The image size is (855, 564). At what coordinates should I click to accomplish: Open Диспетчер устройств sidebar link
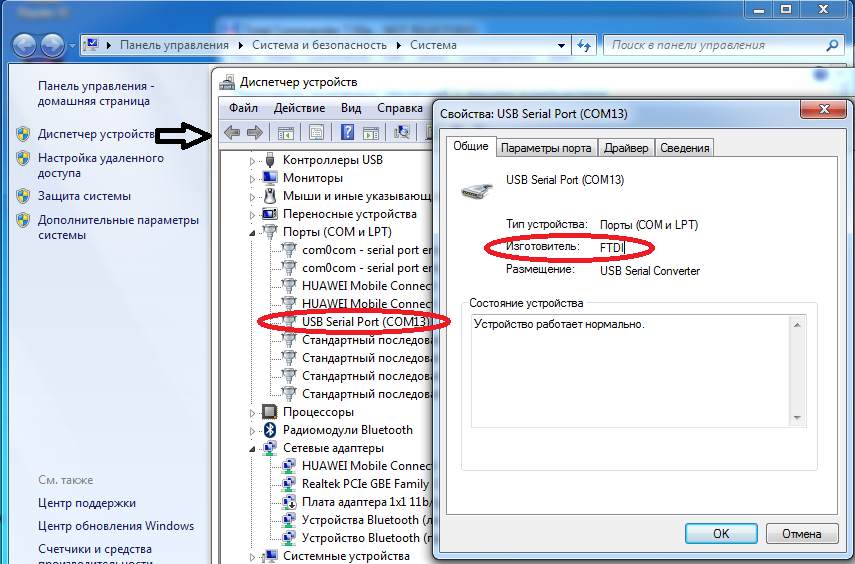coord(97,134)
